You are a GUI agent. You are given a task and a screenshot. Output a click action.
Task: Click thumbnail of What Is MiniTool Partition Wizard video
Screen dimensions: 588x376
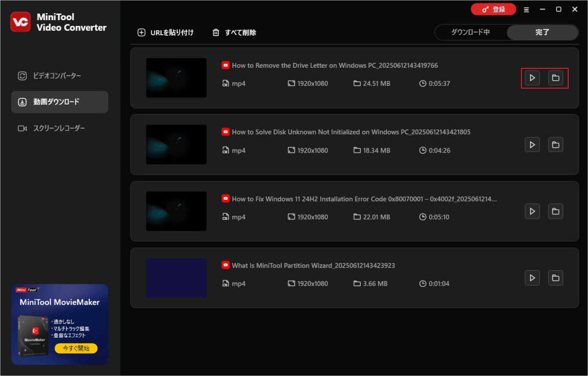tap(176, 278)
